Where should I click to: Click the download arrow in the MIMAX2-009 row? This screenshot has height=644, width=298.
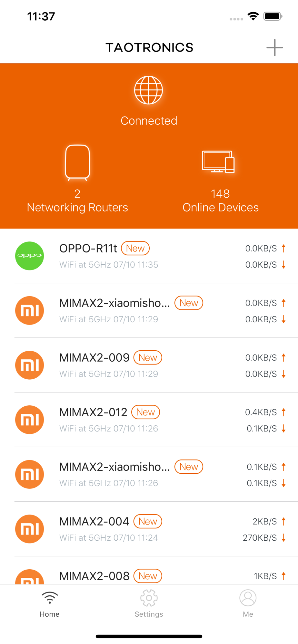coord(283,374)
